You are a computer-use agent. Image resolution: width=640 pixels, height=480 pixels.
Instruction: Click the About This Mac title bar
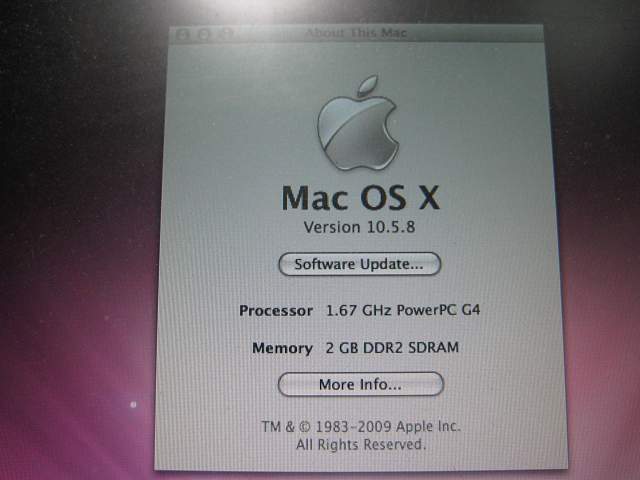point(356,33)
